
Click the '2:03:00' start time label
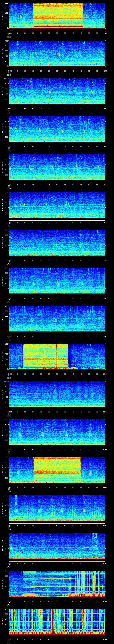pyautogui.click(x=9, y=147)
